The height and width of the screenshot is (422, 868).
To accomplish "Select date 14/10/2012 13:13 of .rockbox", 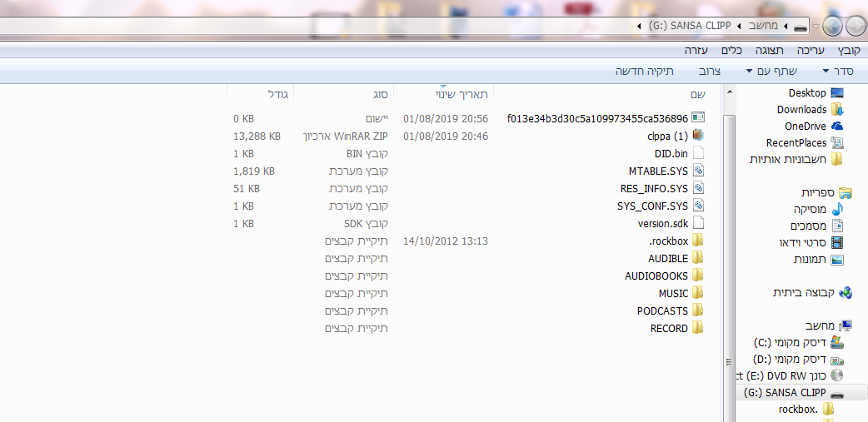I will tap(446, 241).
